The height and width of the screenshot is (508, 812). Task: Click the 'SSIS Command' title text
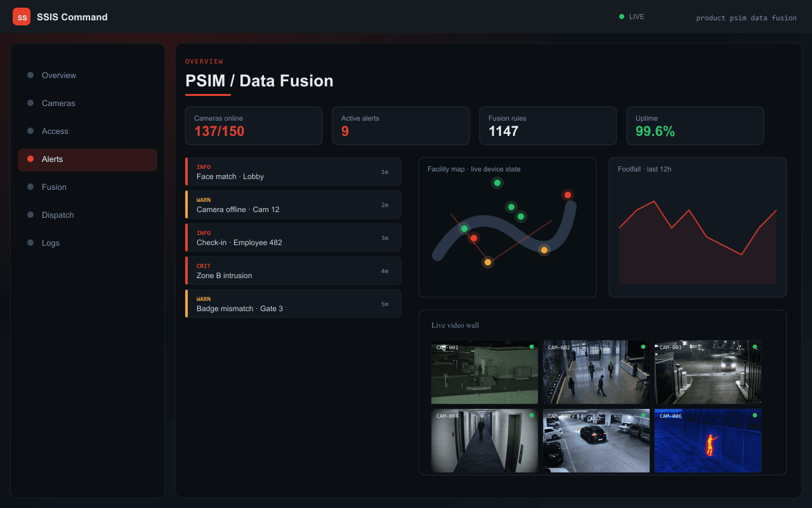[x=72, y=17]
